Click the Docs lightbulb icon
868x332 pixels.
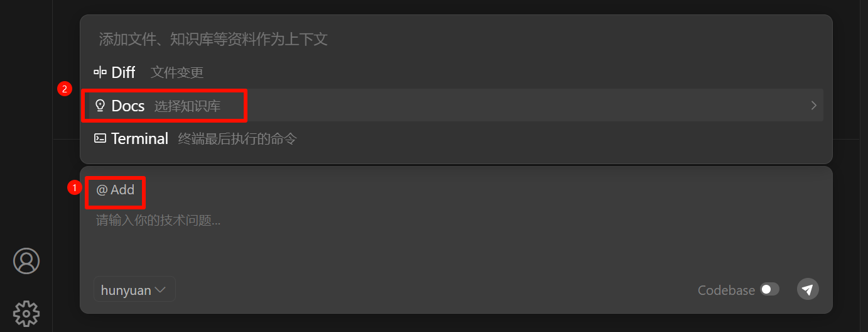100,106
